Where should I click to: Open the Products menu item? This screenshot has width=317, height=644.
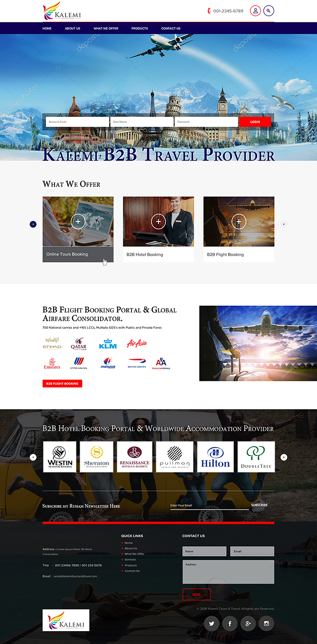(140, 28)
